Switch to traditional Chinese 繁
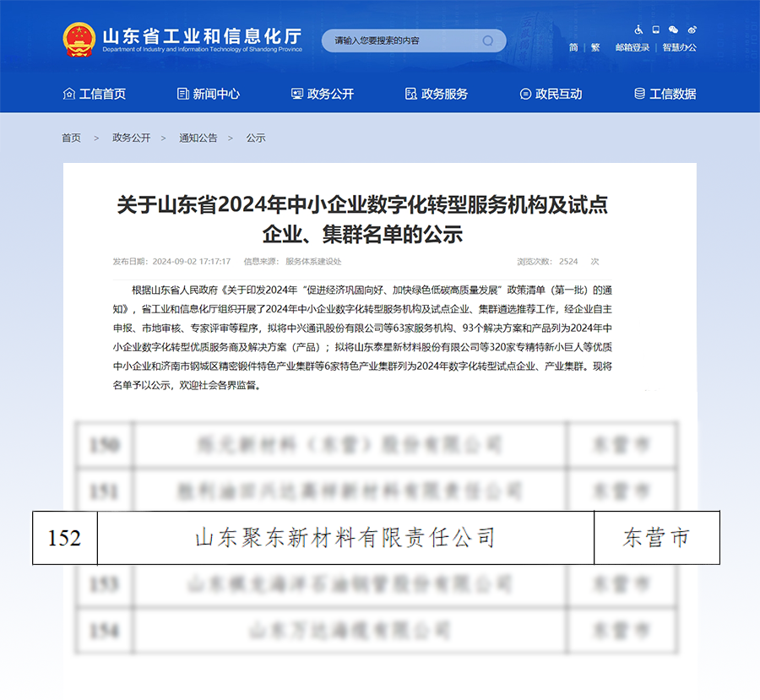This screenshot has width=760, height=700. pyautogui.click(x=595, y=47)
